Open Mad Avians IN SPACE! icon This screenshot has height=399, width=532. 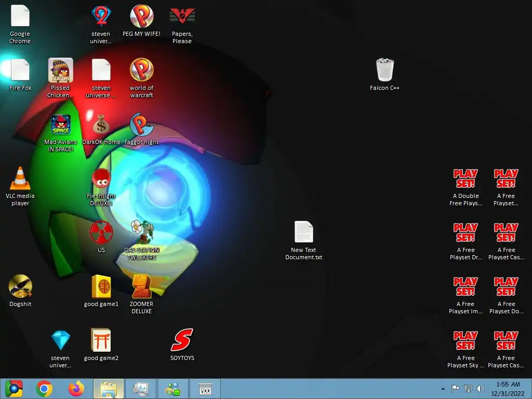click(60, 124)
